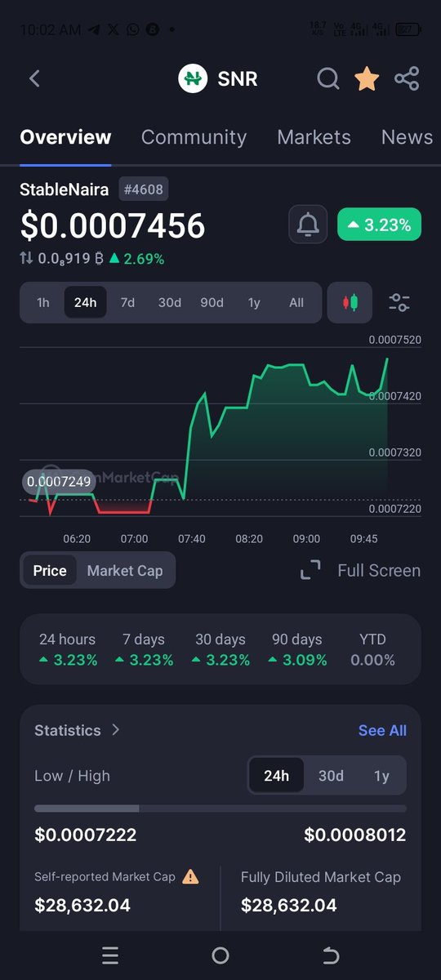This screenshot has width=441, height=980.
Task: Select 30d Low/High period
Action: [331, 776]
